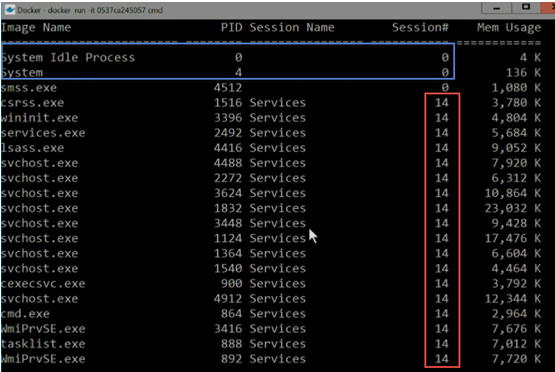The width and height of the screenshot is (555, 372).
Task: Click PID value 1124 of svchost.exe
Action: coord(228,238)
